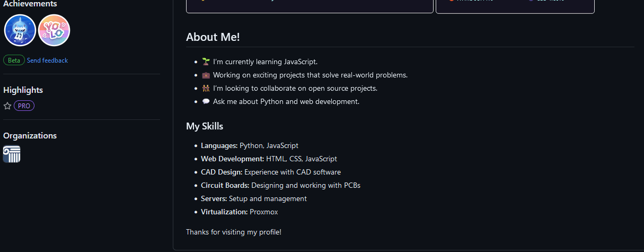Image resolution: width=644 pixels, height=252 pixels.
Task: Click the speech bubble emoji beside Ask me
Action: 206,102
